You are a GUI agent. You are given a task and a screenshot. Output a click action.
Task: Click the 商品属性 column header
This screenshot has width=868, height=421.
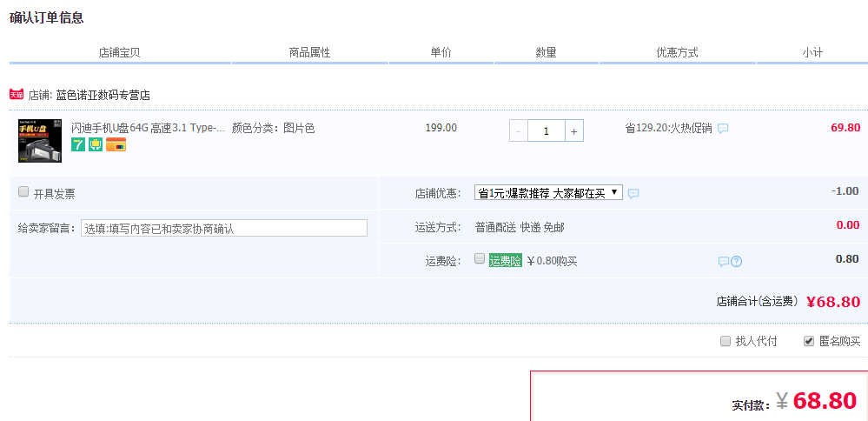coord(309,52)
